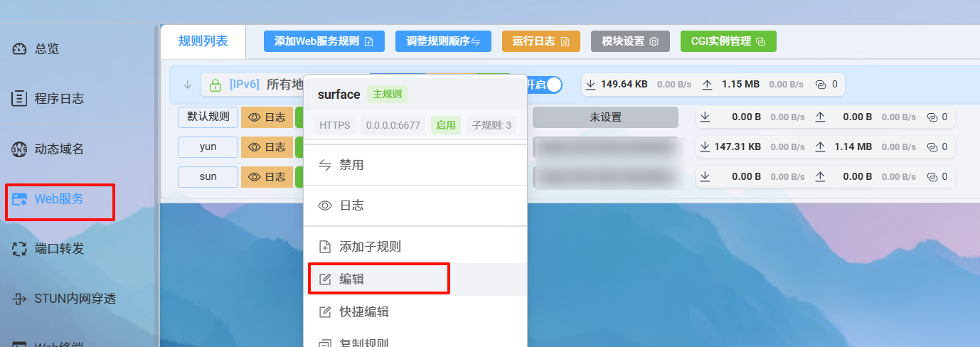
Task: Click the 147.31 KB download value in yun row
Action: [x=737, y=146]
